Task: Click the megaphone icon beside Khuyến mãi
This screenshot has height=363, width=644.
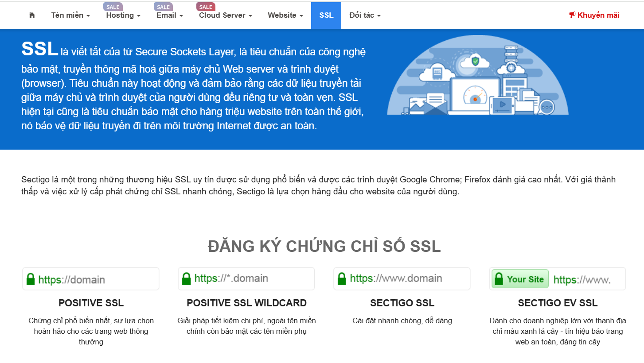Action: click(572, 15)
